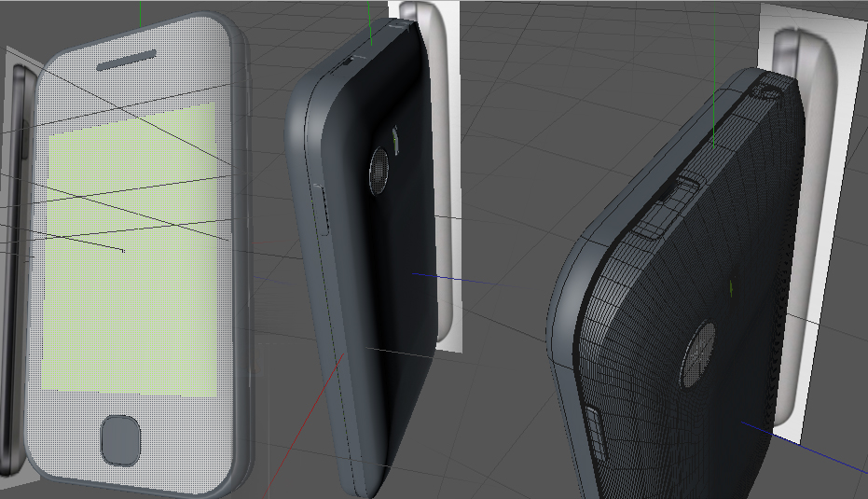Viewport: 868px width, 499px height.
Task: Click the camera lens on middle shaded phone
Action: click(379, 171)
